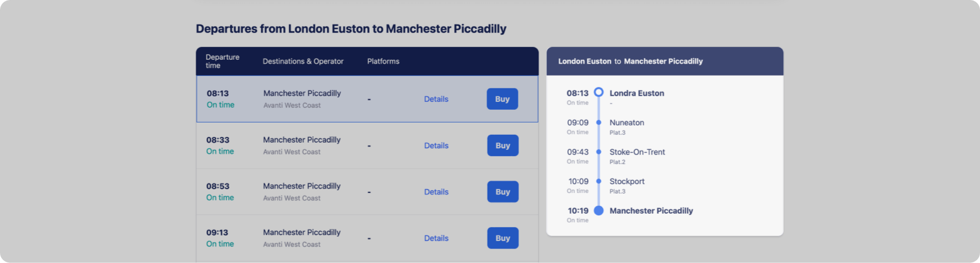Click the Stoke-On-Trent stop marker dot

tap(599, 152)
